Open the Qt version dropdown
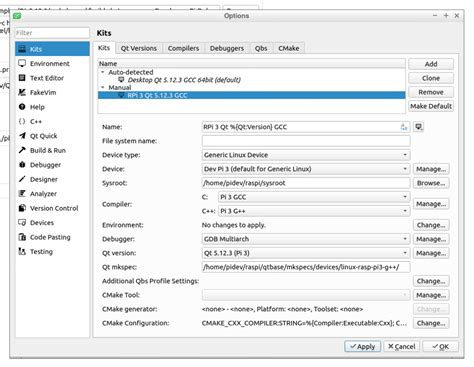Viewport: 474px width, 367px height. coord(306,253)
